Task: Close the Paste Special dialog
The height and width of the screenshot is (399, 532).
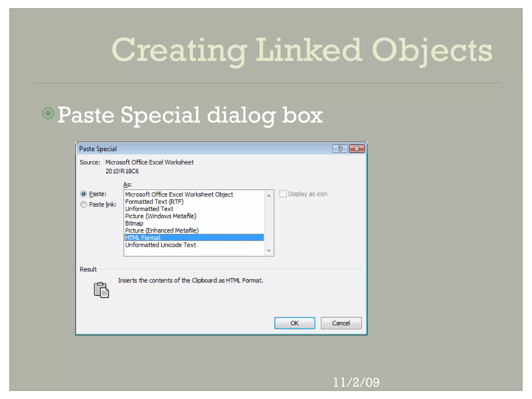Action: pyautogui.click(x=357, y=149)
